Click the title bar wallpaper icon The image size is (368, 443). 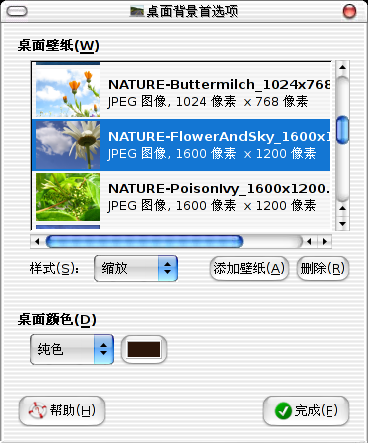pyautogui.click(x=137, y=11)
